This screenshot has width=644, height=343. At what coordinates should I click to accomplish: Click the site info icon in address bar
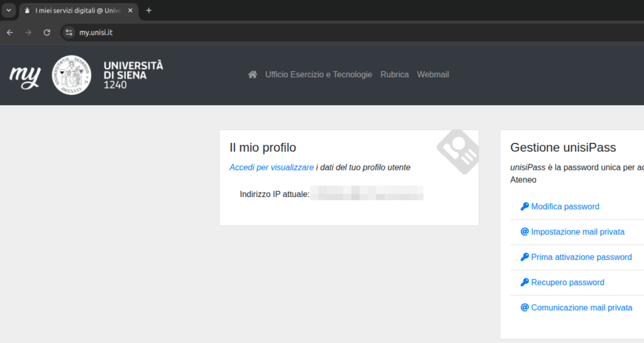pyautogui.click(x=69, y=33)
